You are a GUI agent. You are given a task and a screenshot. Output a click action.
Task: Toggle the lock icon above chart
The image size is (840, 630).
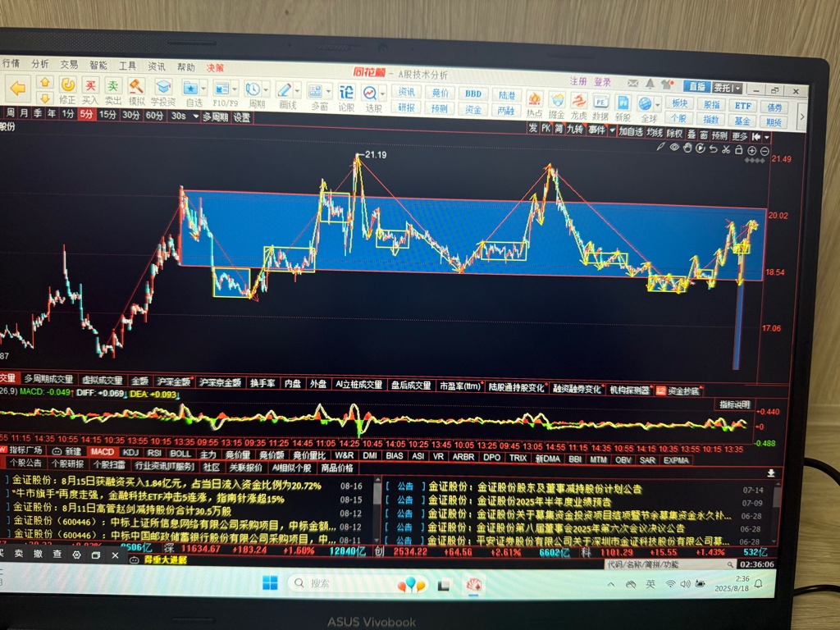739,150
